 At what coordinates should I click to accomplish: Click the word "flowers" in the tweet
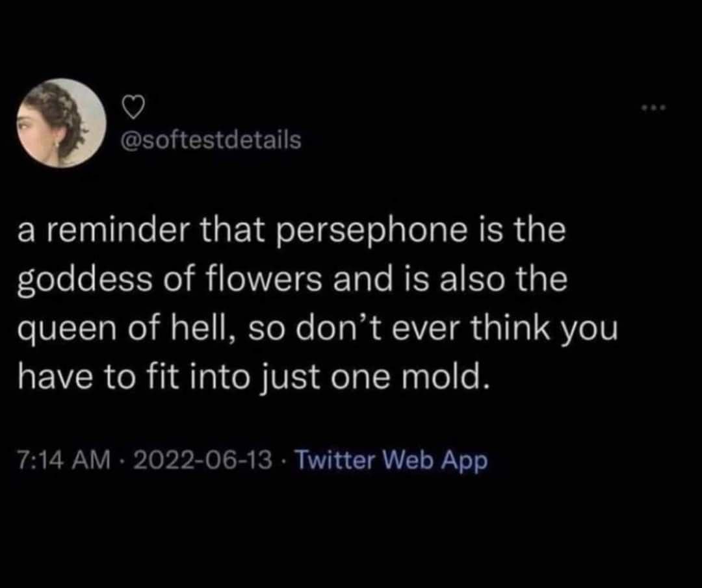pos(242,281)
